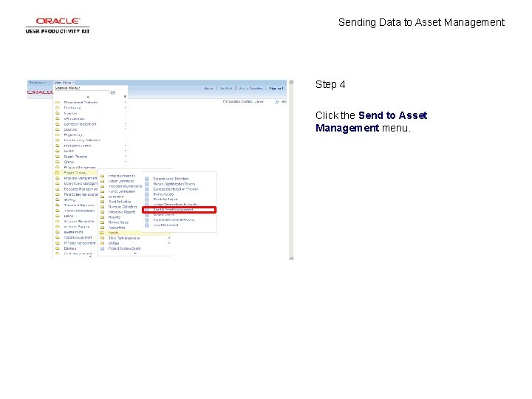Click the eSettlements folder icon
The image size is (532, 399).
(58, 232)
